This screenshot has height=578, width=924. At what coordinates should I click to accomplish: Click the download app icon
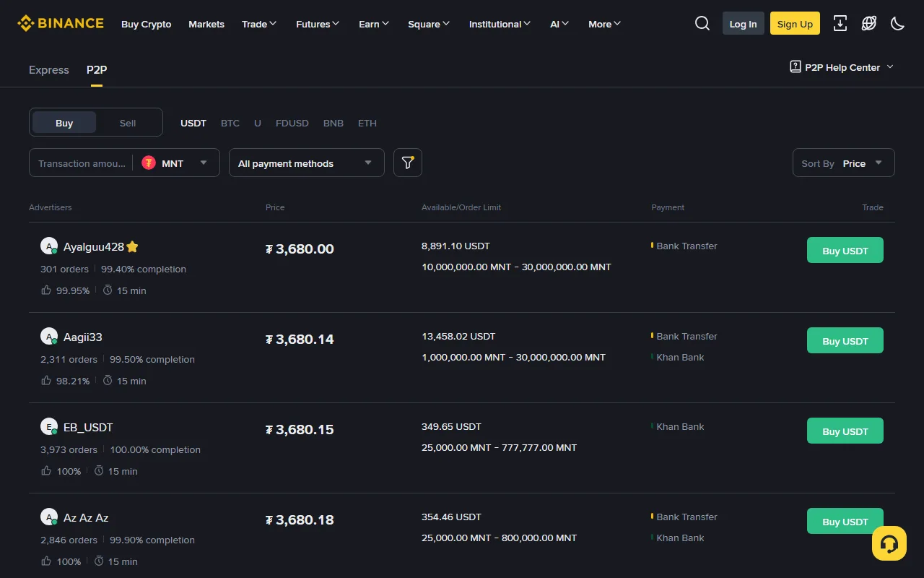coord(840,23)
